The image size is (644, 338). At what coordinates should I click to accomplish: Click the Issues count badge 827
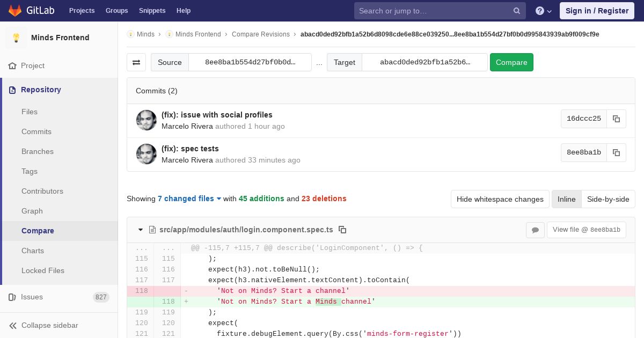pos(101,297)
